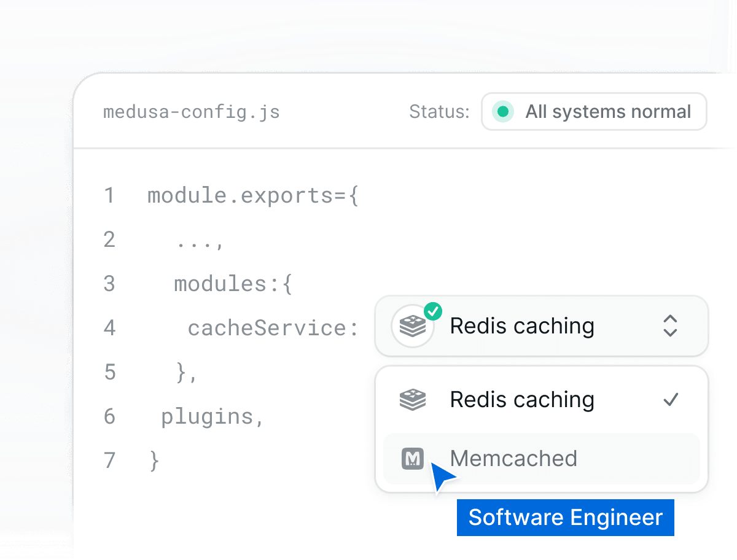The image size is (737, 560).
Task: Click the Status: label
Action: click(439, 112)
